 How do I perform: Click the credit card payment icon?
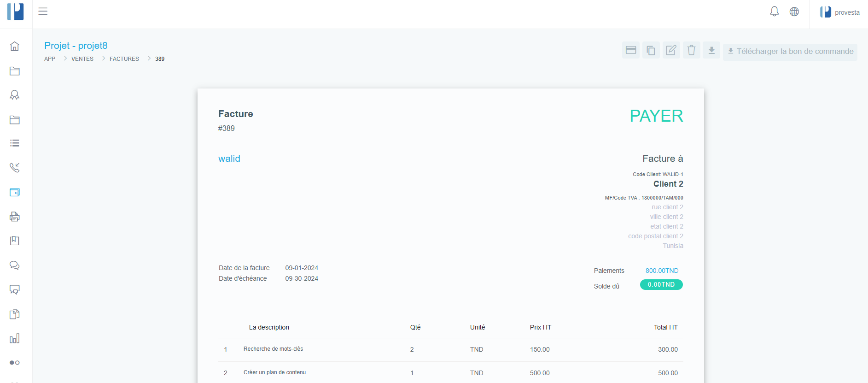coord(631,50)
